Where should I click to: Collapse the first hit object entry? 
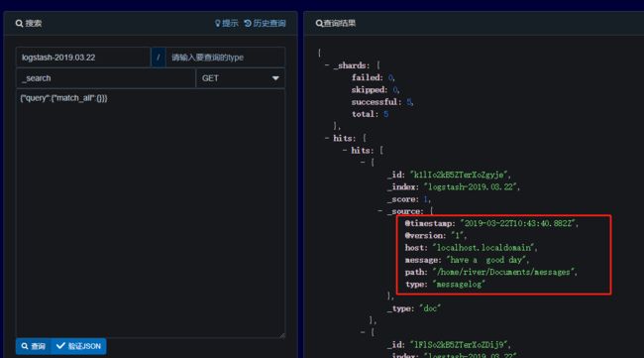(363, 163)
